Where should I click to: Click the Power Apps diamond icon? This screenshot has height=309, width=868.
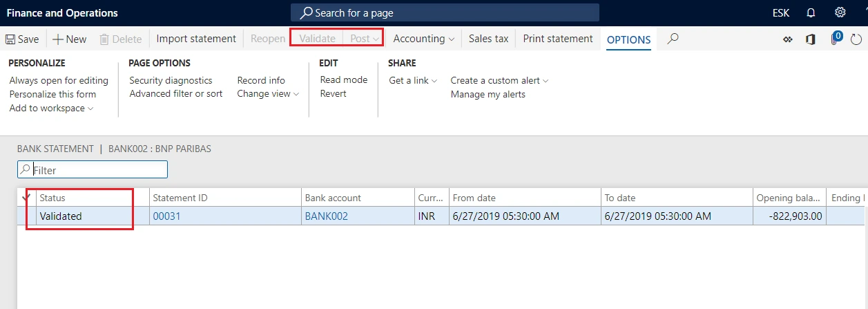(x=787, y=39)
